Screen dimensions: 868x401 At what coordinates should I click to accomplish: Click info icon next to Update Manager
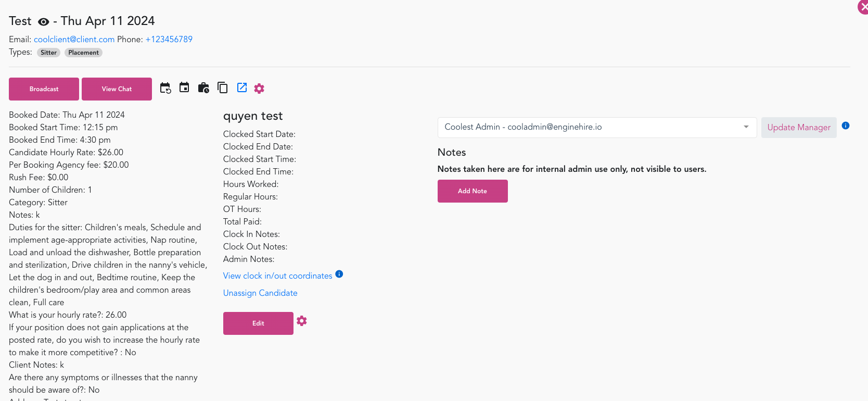(846, 126)
